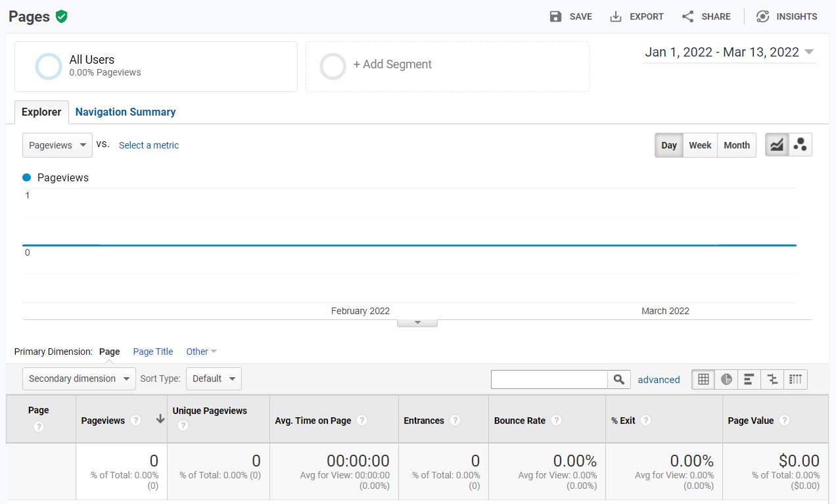Click the Add Segment button
Viewport: 836px width, 504px height.
point(392,64)
